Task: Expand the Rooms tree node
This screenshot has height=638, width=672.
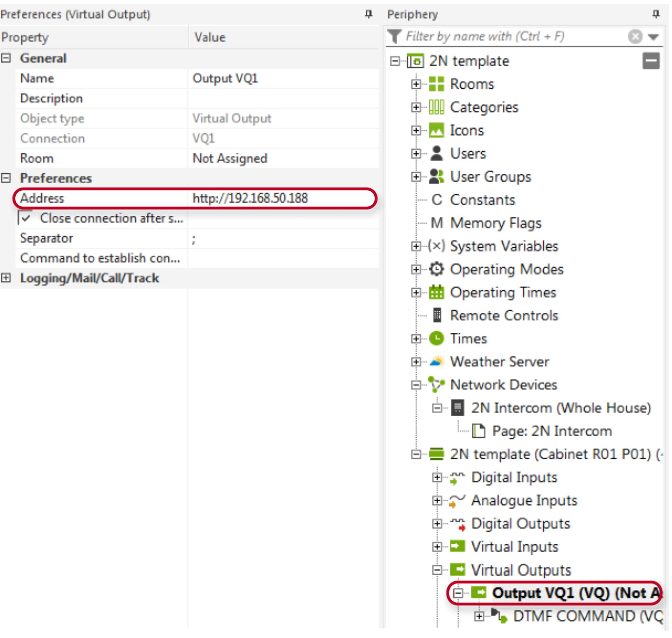Action: [x=416, y=84]
